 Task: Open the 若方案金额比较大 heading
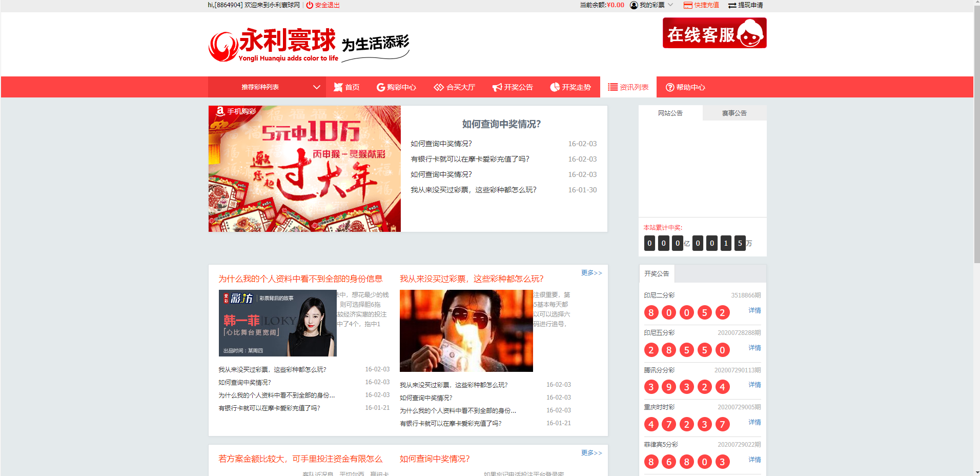click(x=300, y=459)
